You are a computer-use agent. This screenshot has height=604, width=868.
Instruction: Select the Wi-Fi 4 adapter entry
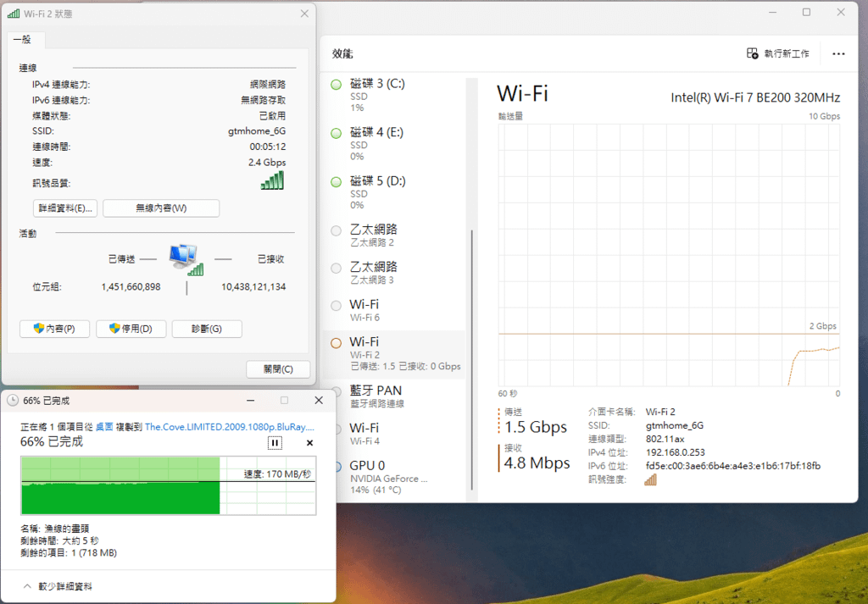pos(393,434)
